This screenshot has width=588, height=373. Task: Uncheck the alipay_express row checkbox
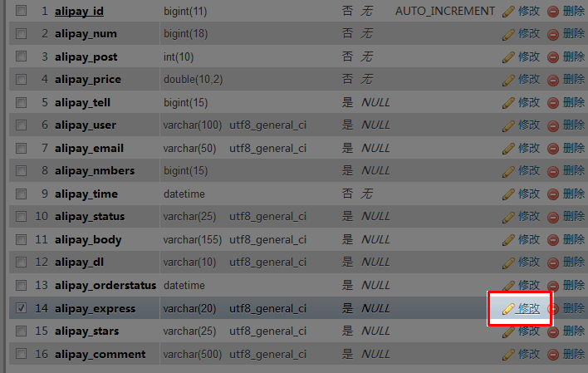pos(22,308)
